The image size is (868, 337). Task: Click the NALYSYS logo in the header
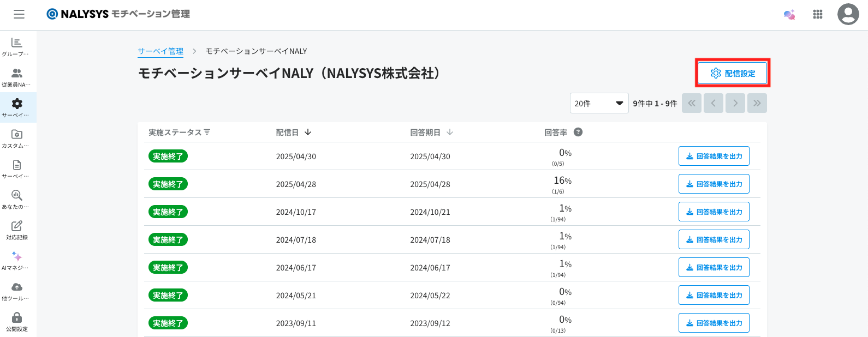118,14
